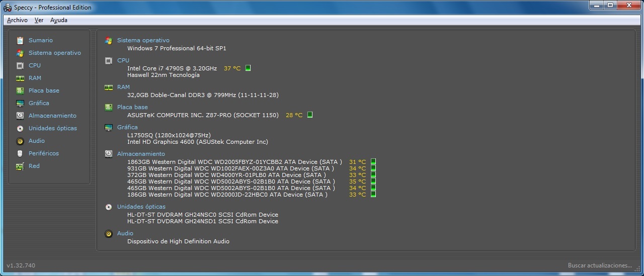Click Buscar actualizaciones link

click(600, 265)
